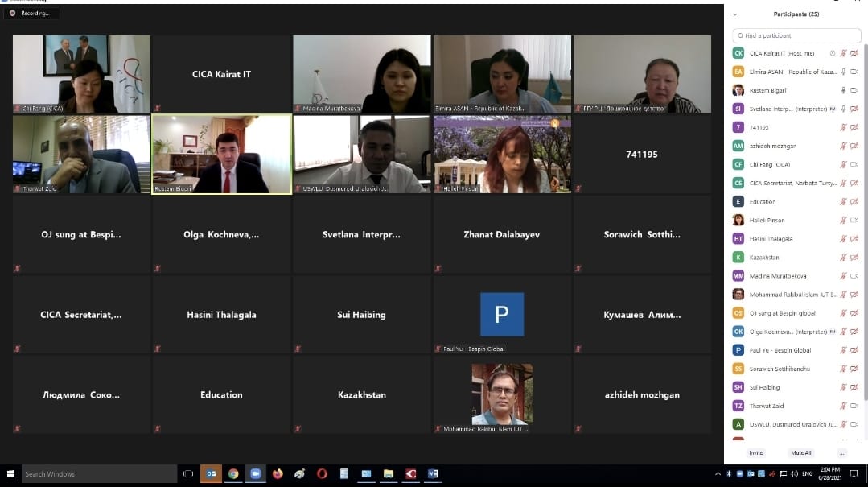Click the microphone icon next to Elmira ASAN

point(843,72)
